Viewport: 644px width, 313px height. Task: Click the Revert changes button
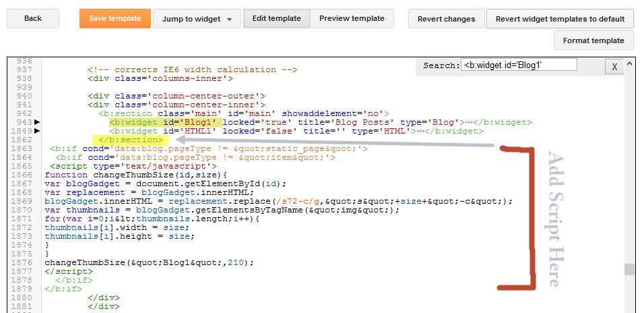coord(447,19)
